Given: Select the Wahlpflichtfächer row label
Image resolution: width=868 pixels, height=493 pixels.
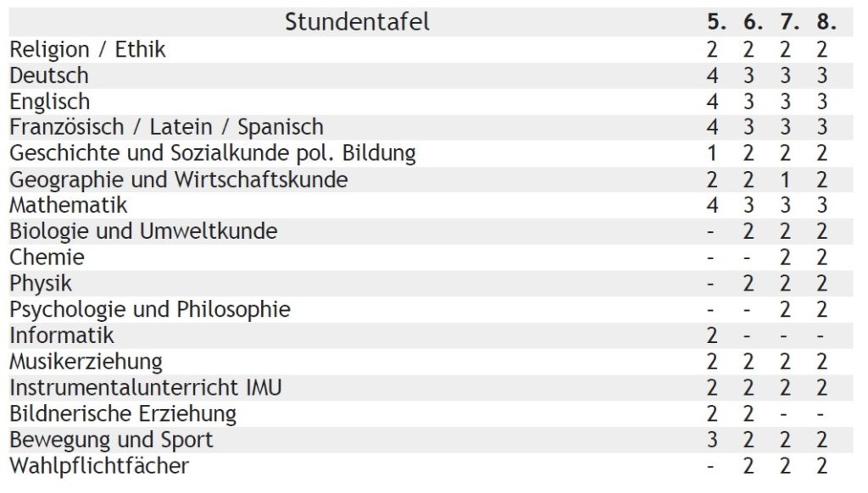Looking at the screenshot, I should point(99,466).
